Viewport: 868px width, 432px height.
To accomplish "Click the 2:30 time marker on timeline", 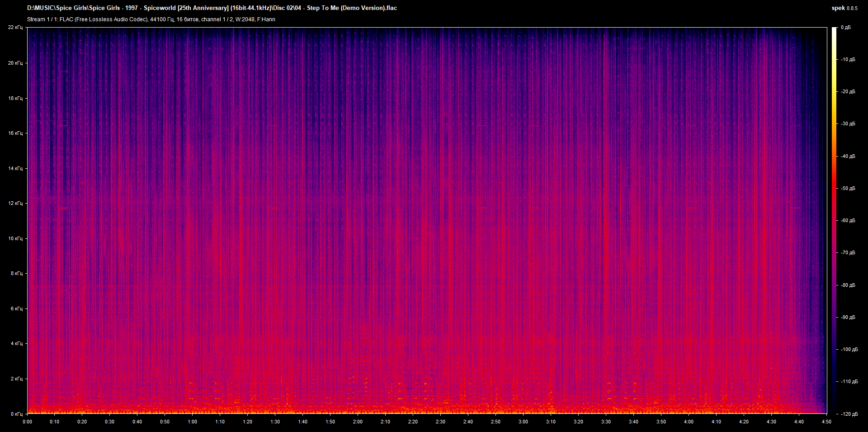I will click(441, 422).
